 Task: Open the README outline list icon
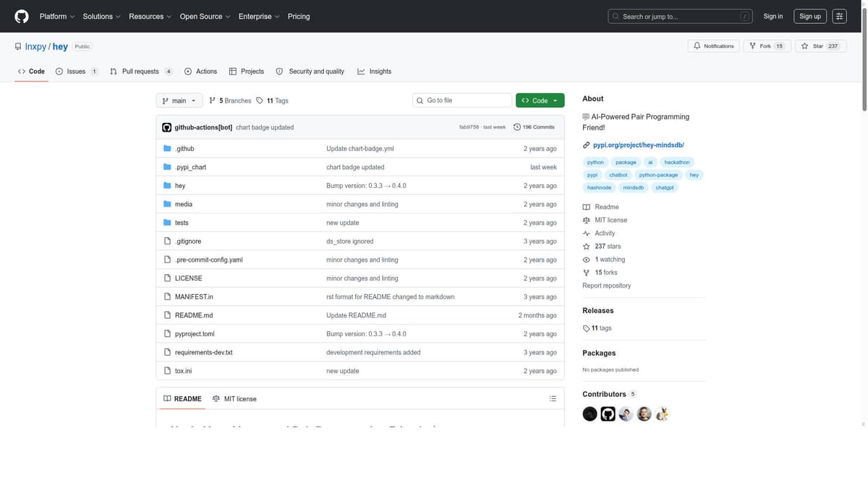click(x=553, y=398)
